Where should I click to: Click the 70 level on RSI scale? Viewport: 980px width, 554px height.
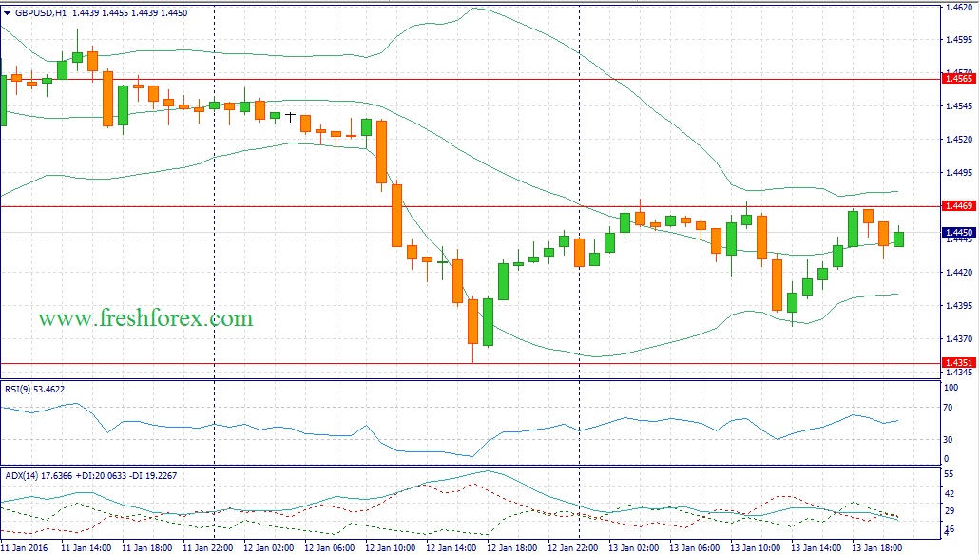point(949,408)
